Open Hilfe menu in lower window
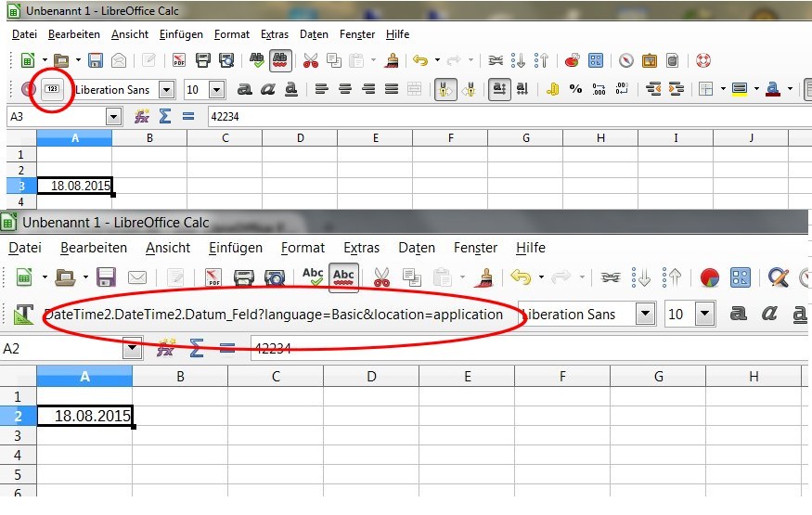 click(530, 248)
